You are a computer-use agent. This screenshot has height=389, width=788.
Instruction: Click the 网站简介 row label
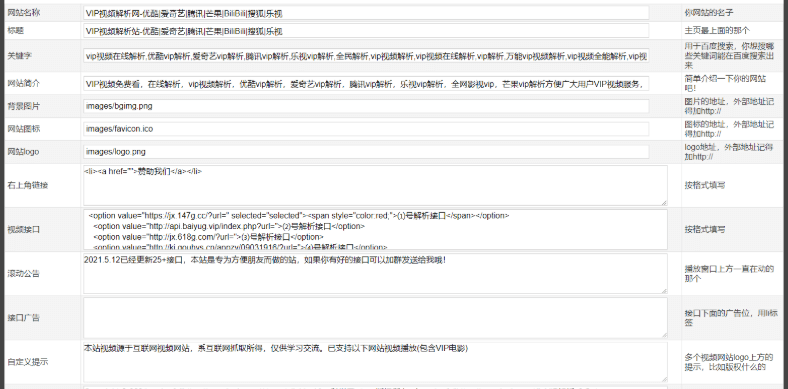[x=24, y=83]
